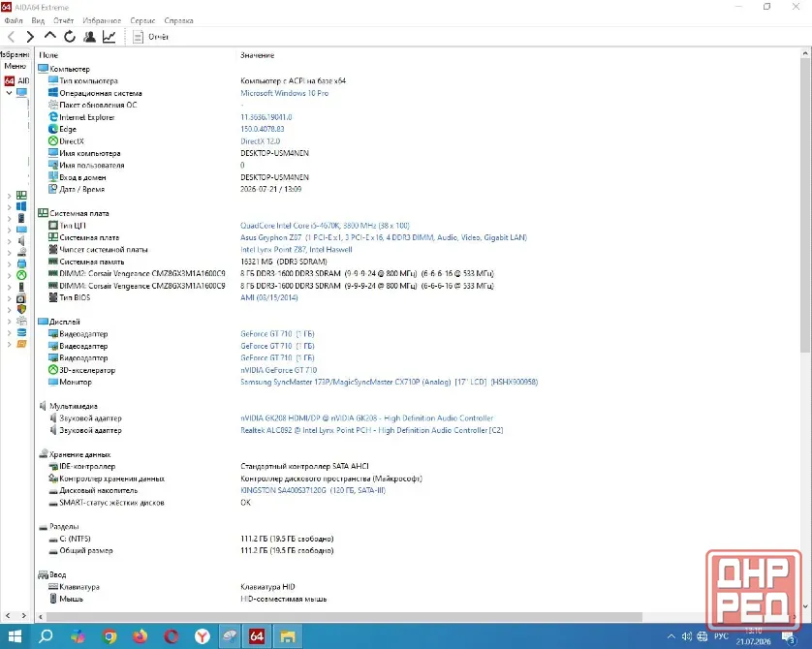Screen dimensions: 812x649
Task: Click the Internet Explorer row icon
Action: pyautogui.click(x=53, y=117)
